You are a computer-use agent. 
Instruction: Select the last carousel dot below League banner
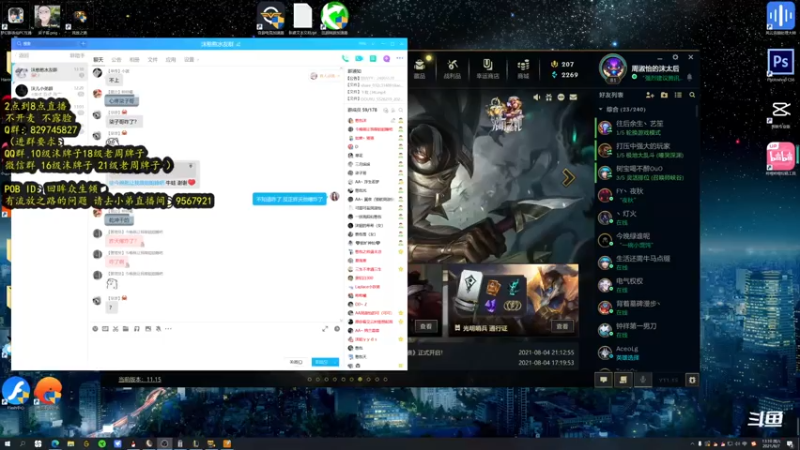coord(386,379)
